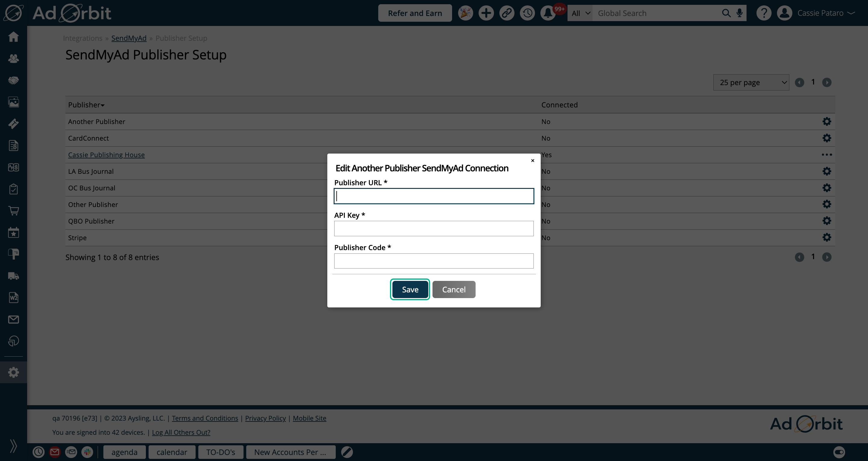
Task: Open the help question mark icon
Action: [763, 13]
